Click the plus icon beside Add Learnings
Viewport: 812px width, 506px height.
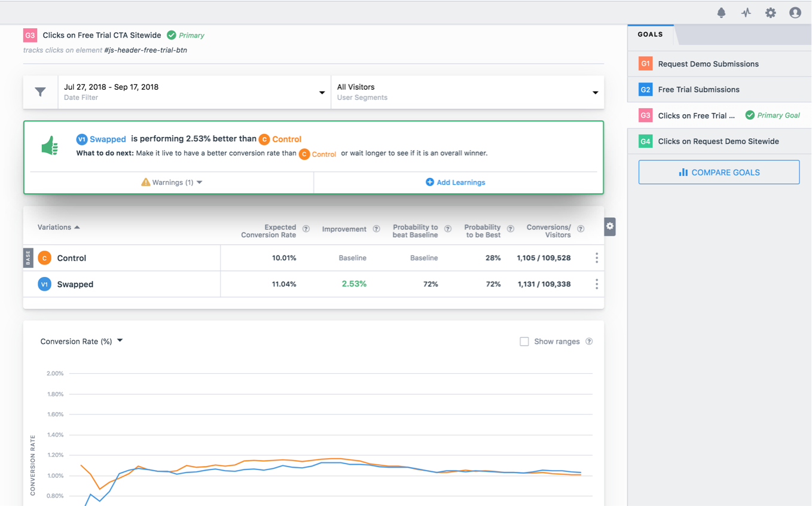click(430, 182)
